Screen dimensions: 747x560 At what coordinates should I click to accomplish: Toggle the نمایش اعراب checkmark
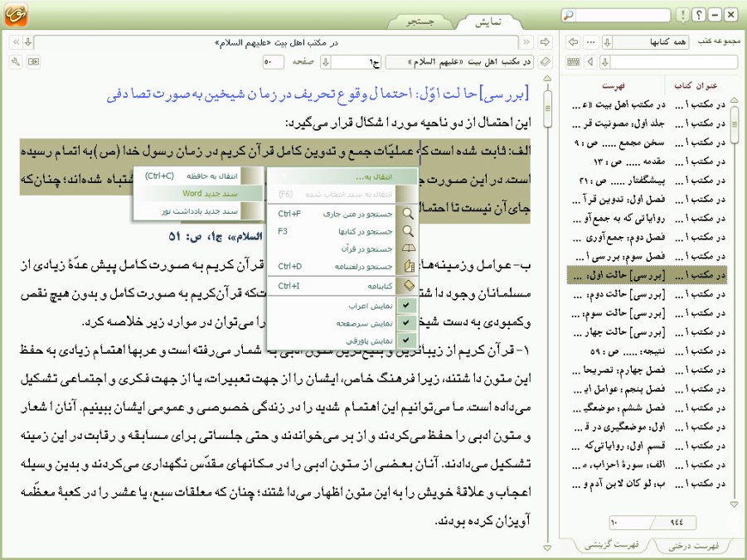pyautogui.click(x=406, y=305)
